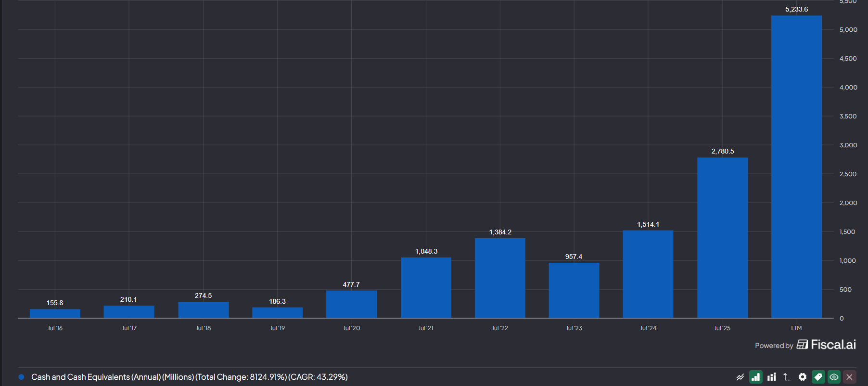Switch to the stacked bar chart icon
The height and width of the screenshot is (386, 868).
pyautogui.click(x=772, y=377)
